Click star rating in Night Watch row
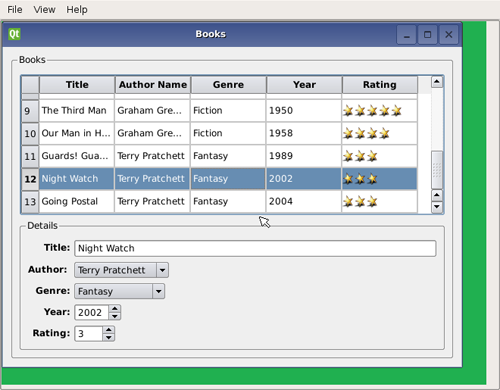 379,179
